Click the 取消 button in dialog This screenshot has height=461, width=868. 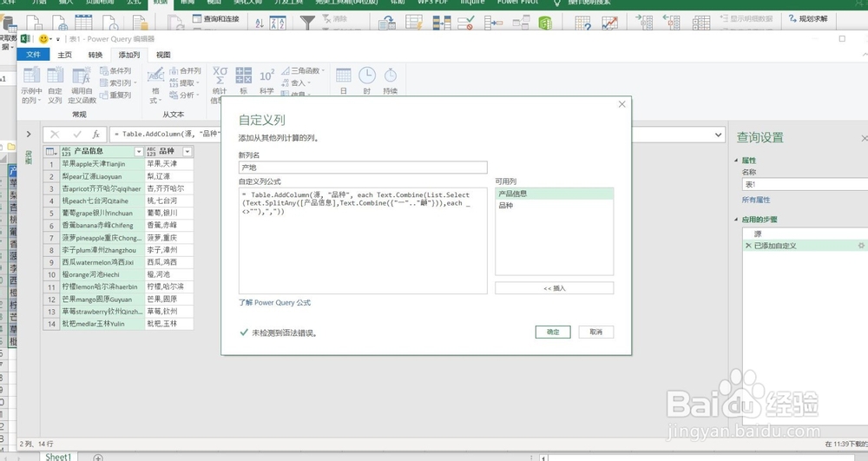click(596, 332)
